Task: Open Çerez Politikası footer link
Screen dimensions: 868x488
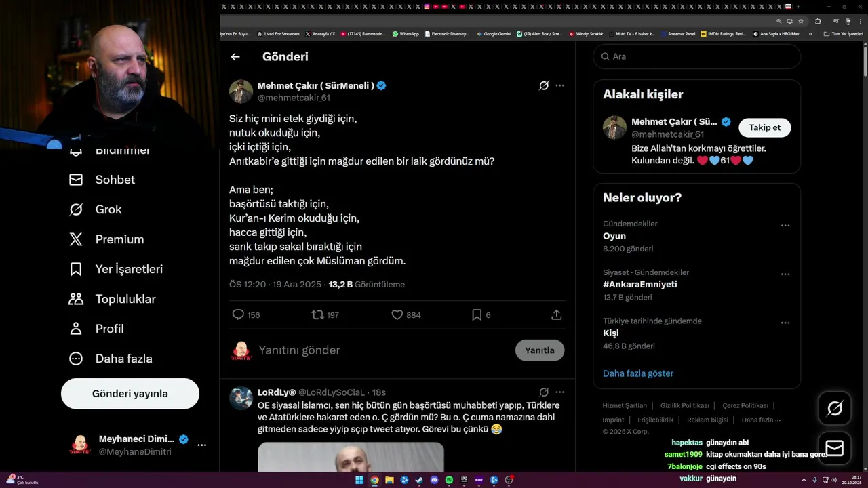Action: click(x=745, y=406)
